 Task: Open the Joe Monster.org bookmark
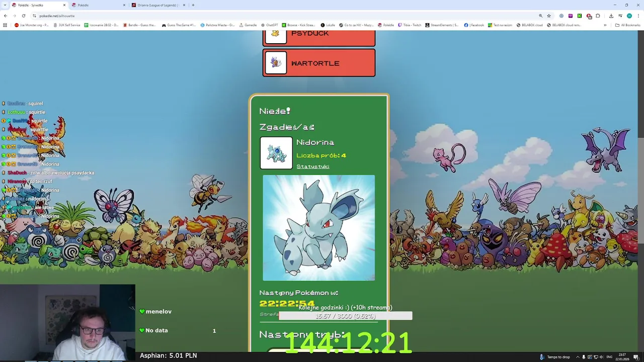click(x=32, y=25)
